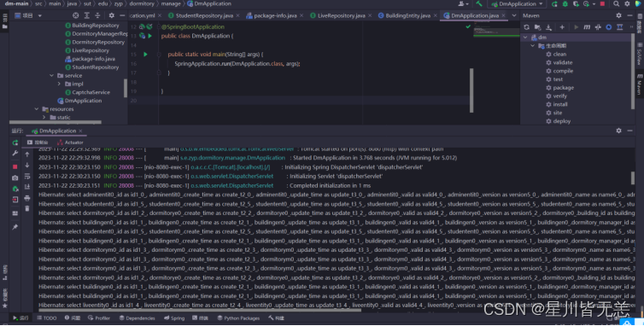Execute Maven goal 'm' icon

point(587,27)
